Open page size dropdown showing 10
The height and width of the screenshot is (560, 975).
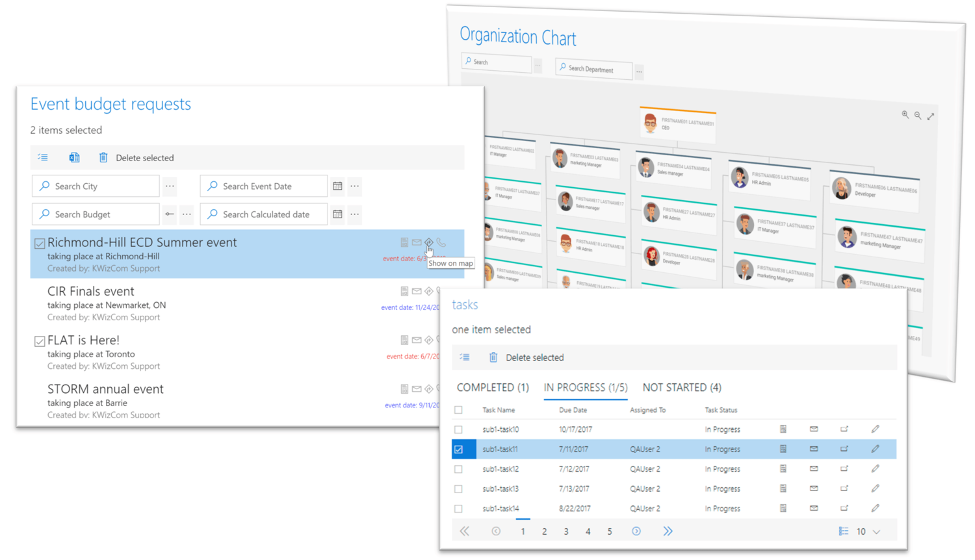click(x=868, y=531)
